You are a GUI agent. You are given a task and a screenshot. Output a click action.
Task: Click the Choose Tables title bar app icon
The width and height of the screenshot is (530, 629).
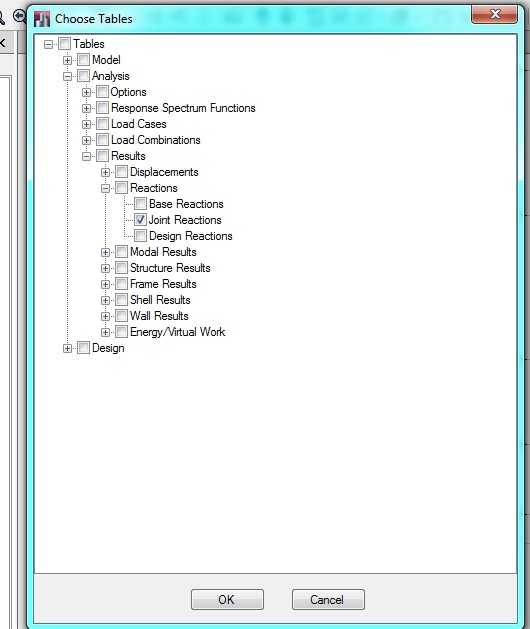pos(42,19)
